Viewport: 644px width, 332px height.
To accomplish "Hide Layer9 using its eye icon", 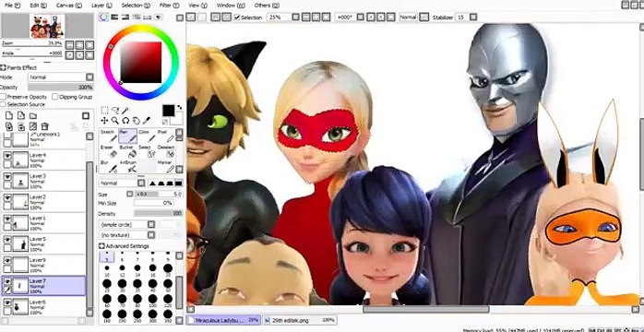I will click(x=7, y=261).
